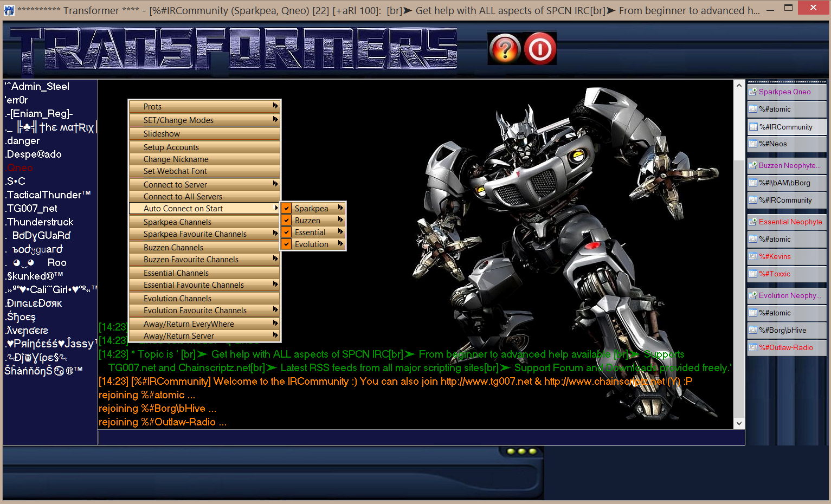Expand SET/Change Modes submenu
The height and width of the screenshot is (504, 831).
(275, 120)
